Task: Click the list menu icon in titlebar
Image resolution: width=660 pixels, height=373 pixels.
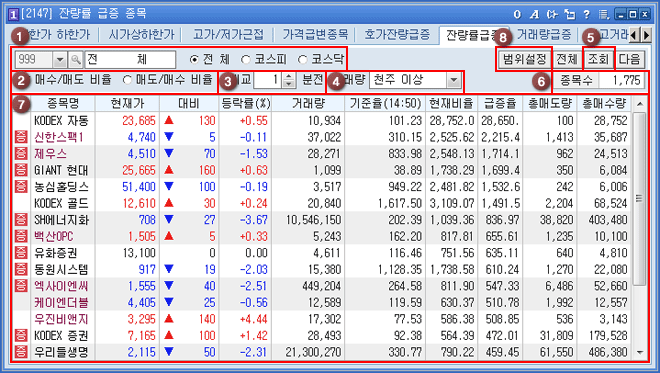Action: coord(604,14)
